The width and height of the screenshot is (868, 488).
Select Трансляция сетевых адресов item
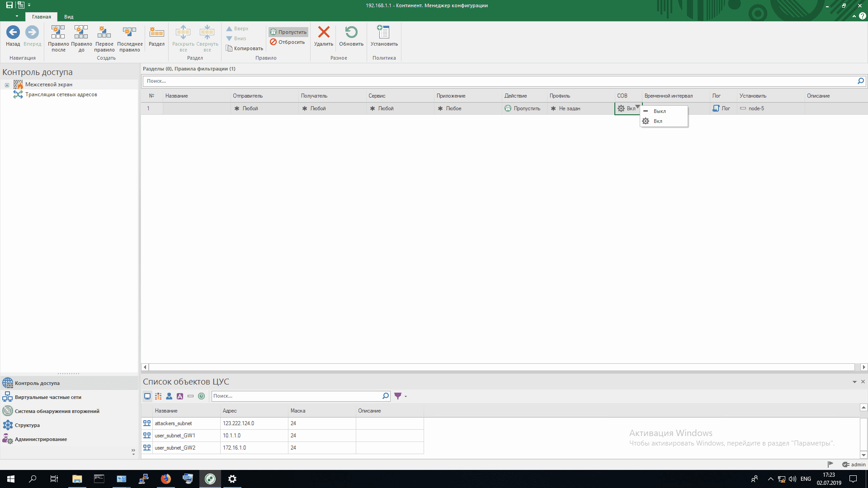click(x=61, y=94)
